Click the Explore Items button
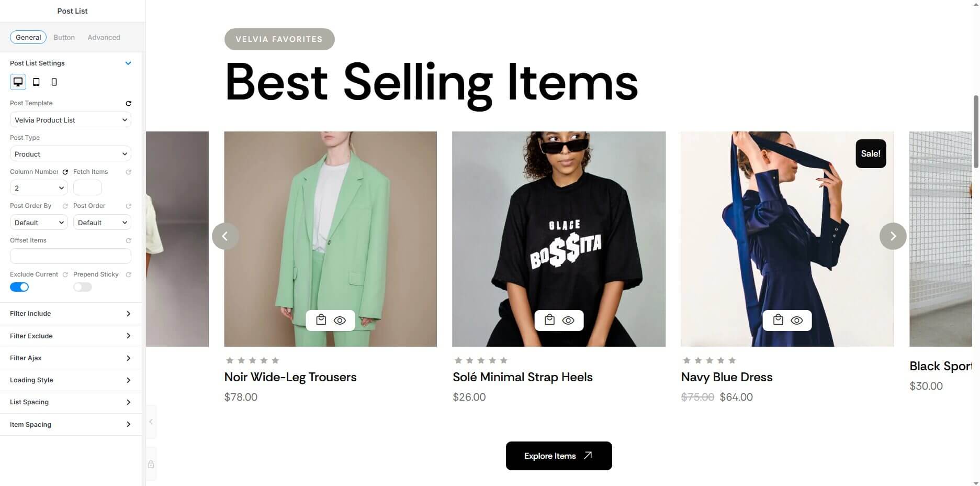 pyautogui.click(x=559, y=456)
